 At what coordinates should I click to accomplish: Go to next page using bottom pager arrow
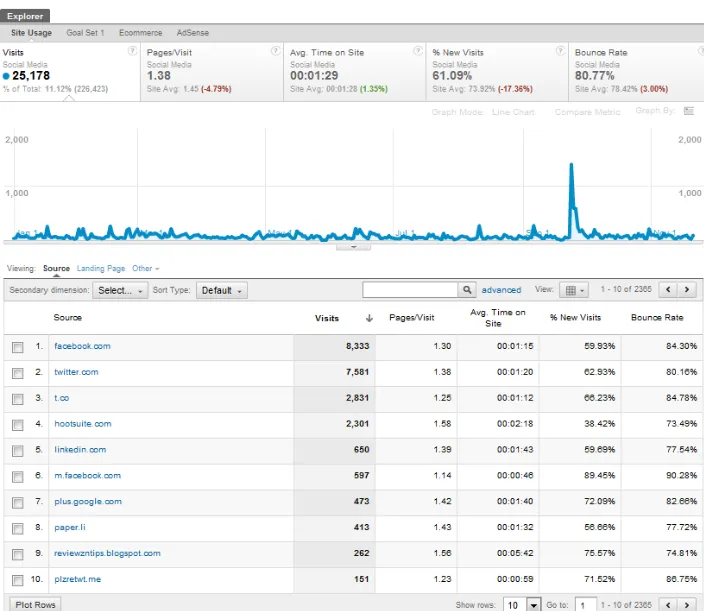click(x=687, y=605)
